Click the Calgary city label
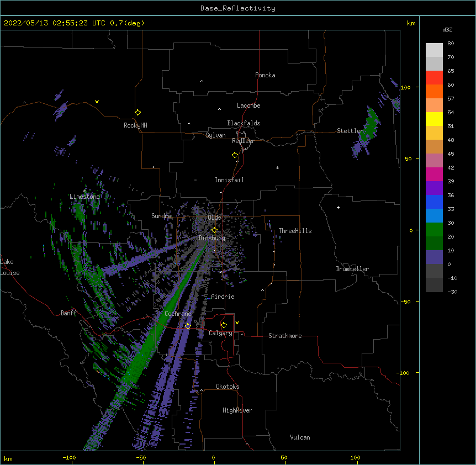 [220, 333]
